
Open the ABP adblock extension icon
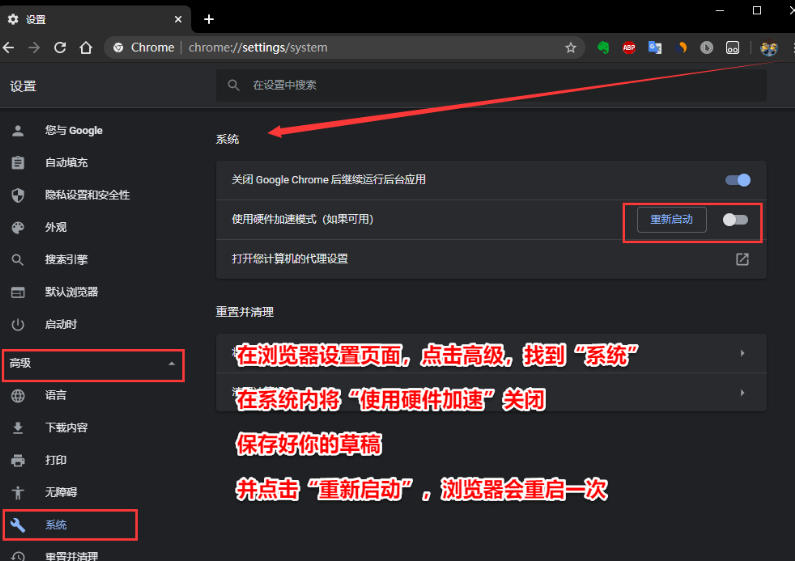coord(630,47)
